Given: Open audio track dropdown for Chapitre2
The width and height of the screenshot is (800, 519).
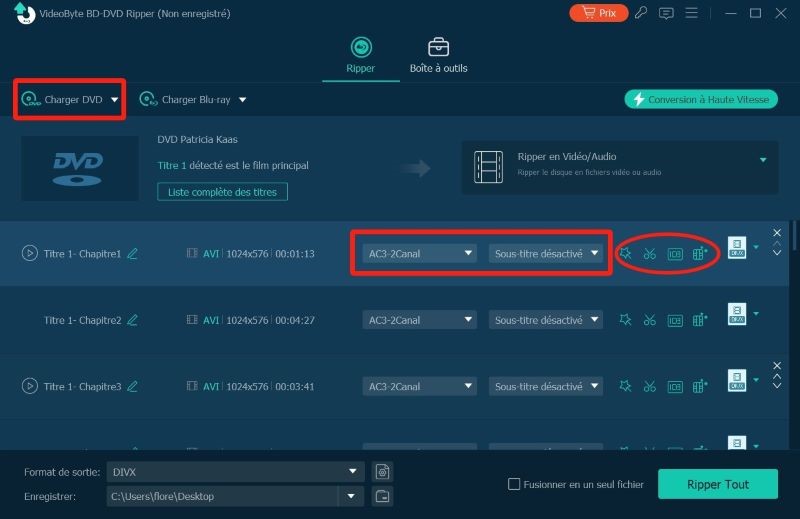Looking at the screenshot, I should tap(419, 320).
